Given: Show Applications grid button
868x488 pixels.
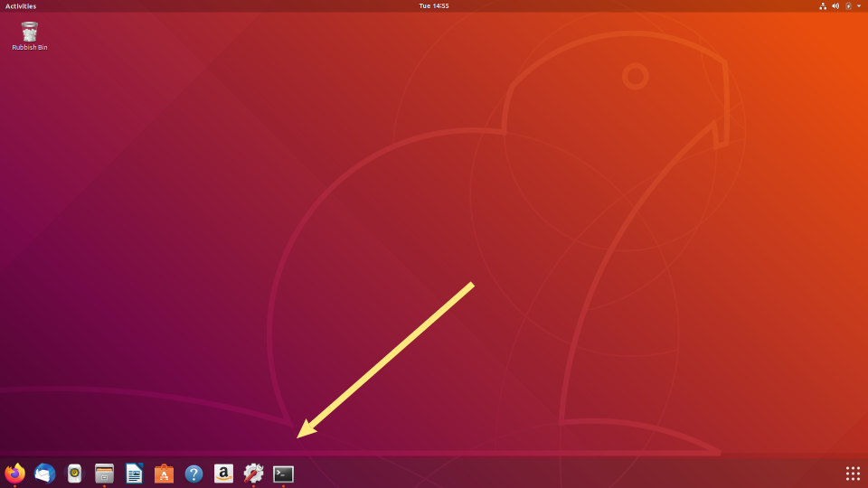Looking at the screenshot, I should tap(853, 474).
